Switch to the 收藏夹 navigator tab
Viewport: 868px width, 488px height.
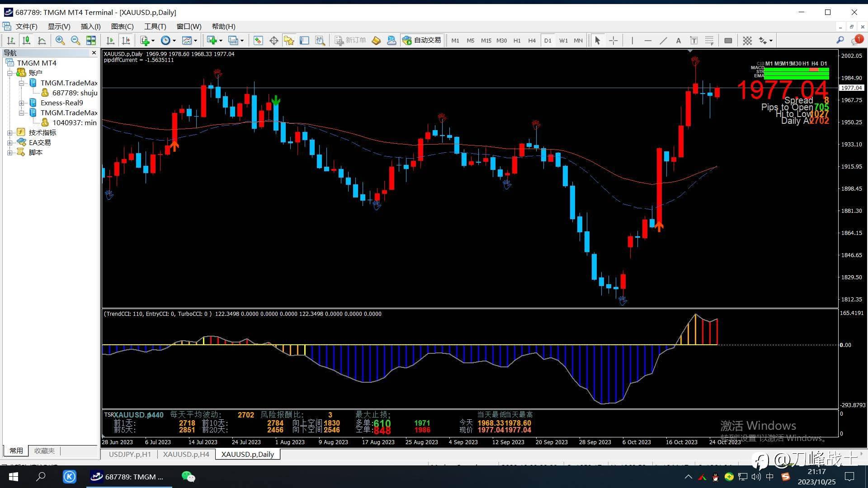44,450
